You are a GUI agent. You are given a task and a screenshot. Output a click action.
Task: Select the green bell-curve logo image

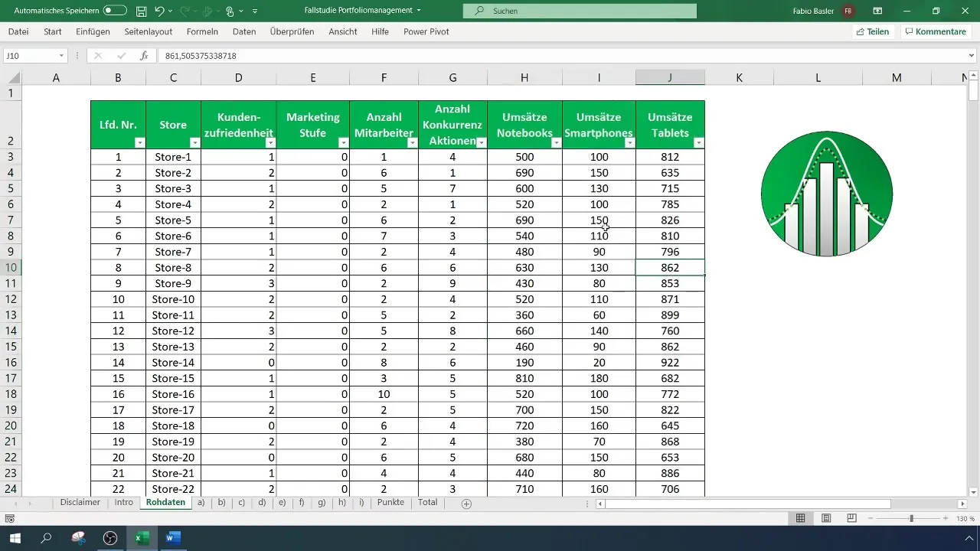(827, 194)
